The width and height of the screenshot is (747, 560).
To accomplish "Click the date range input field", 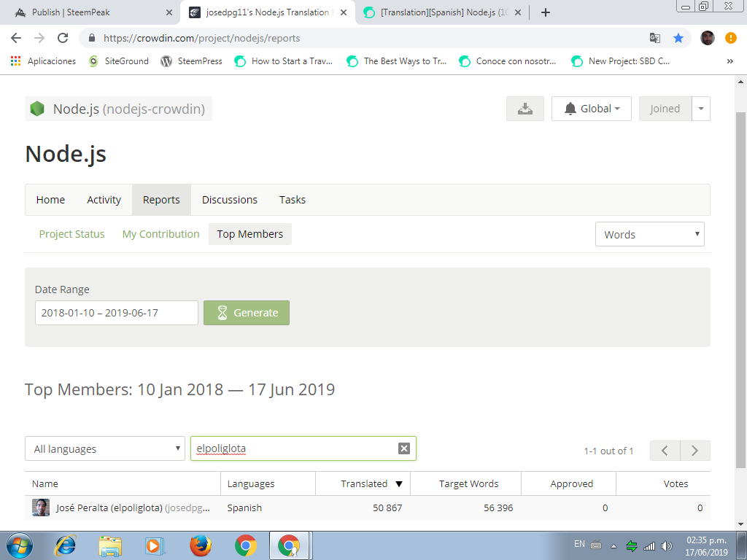I will point(116,313).
